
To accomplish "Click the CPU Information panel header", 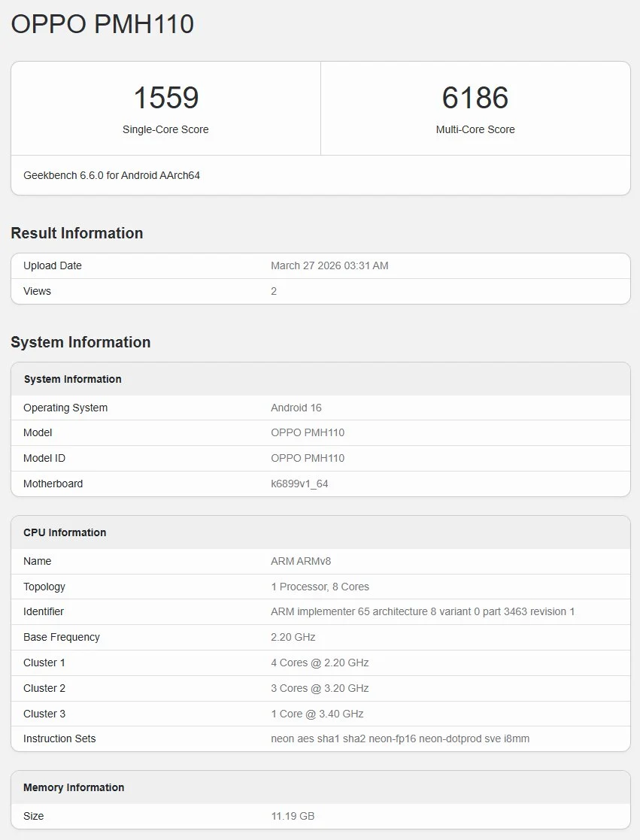I will pyautogui.click(x=65, y=532).
